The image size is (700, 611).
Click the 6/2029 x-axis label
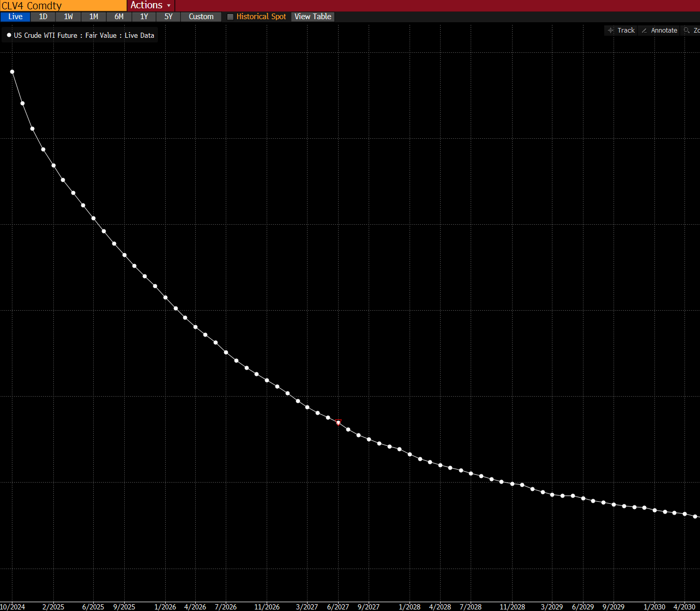pyautogui.click(x=583, y=607)
